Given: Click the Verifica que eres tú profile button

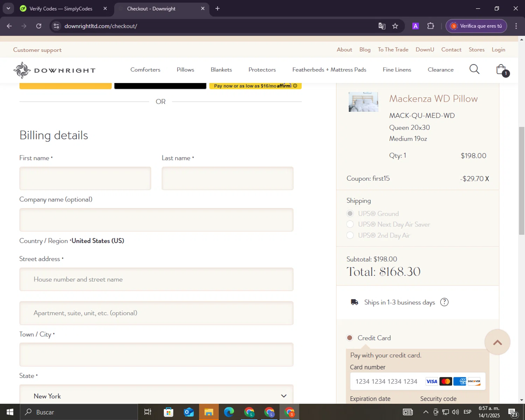Looking at the screenshot, I should (x=476, y=26).
